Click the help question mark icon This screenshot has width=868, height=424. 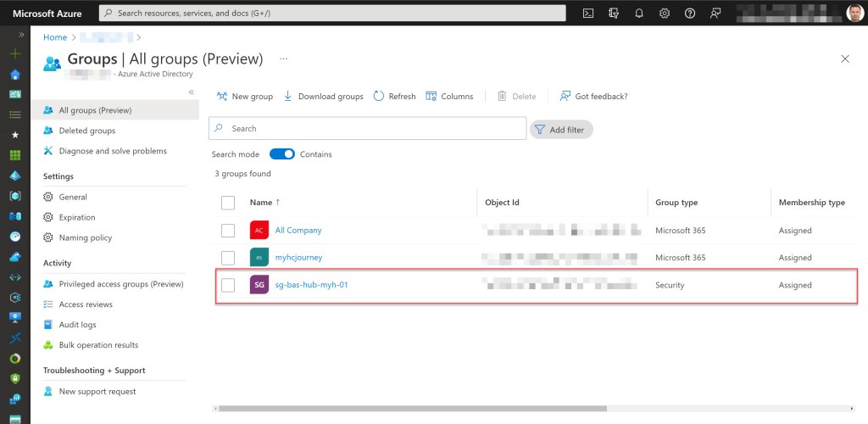pos(690,13)
